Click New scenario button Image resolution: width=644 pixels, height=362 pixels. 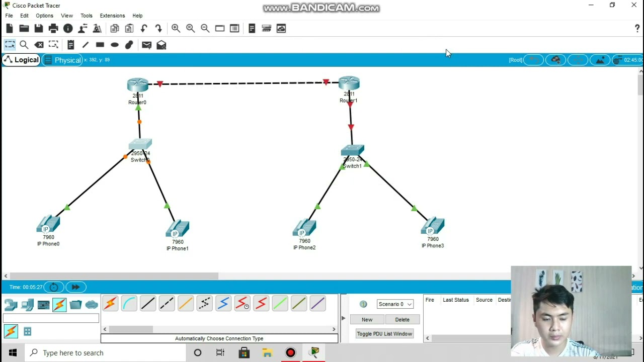(367, 320)
